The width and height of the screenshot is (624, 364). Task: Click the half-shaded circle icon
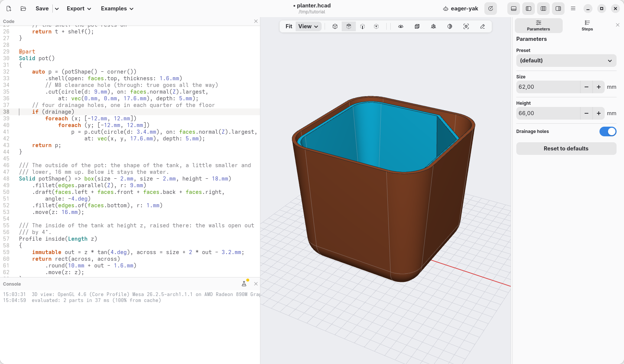(x=450, y=26)
